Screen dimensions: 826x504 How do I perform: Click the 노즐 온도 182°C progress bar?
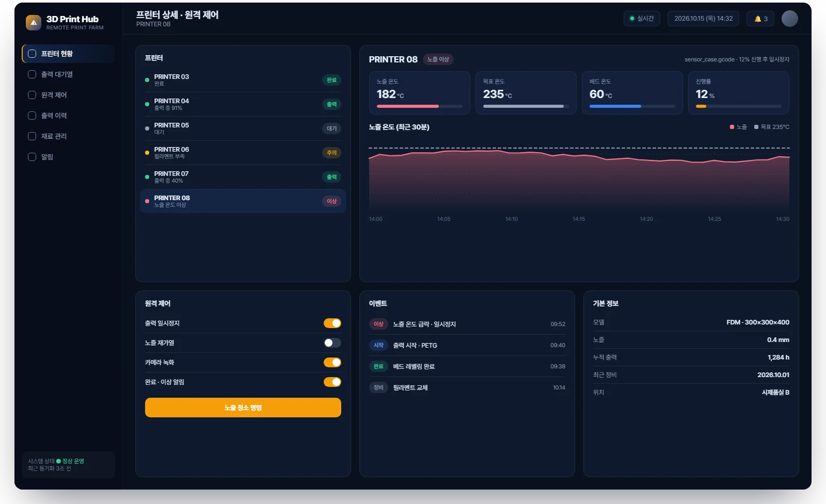pyautogui.click(x=420, y=106)
